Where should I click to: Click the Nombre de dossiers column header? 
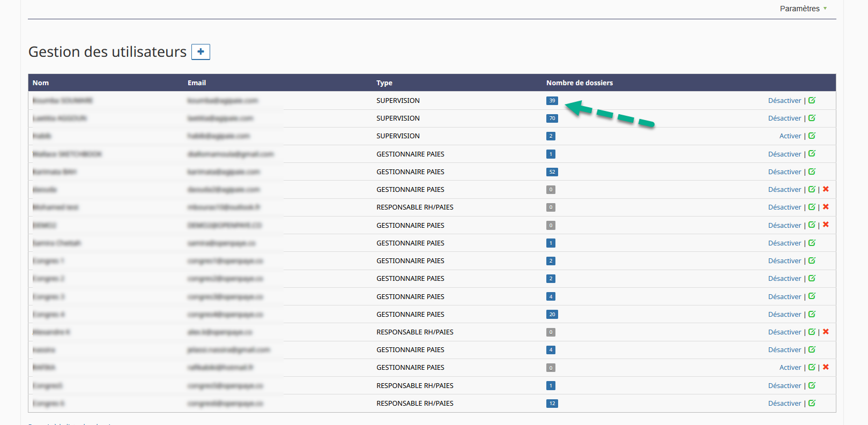(x=580, y=83)
